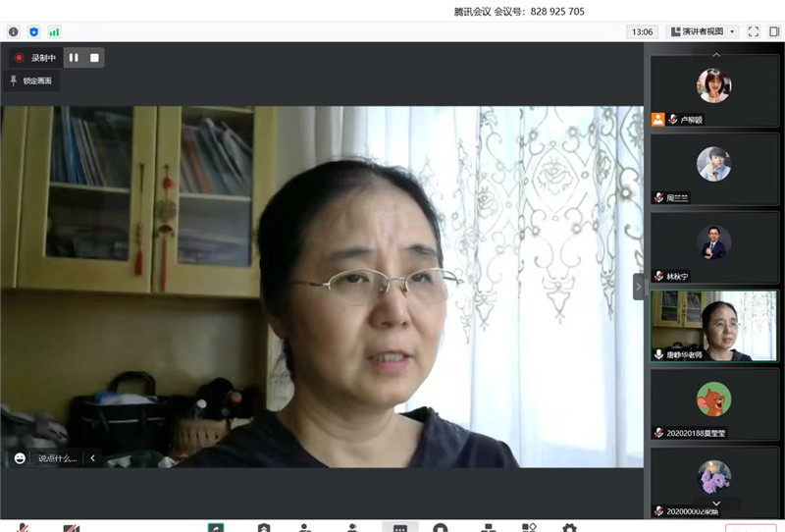Click muted mic icon next to 林秋宁
The image size is (785, 532).
pos(658,276)
